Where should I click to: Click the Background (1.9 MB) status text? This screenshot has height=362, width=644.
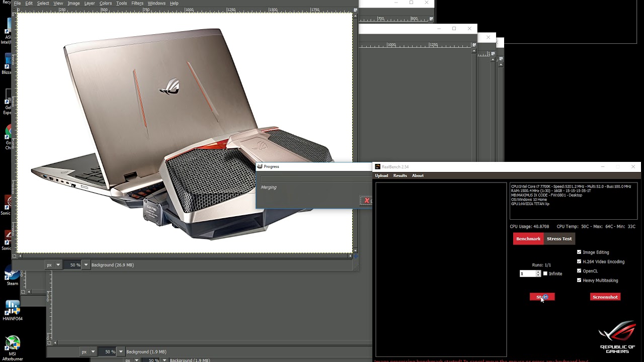pyautogui.click(x=146, y=352)
